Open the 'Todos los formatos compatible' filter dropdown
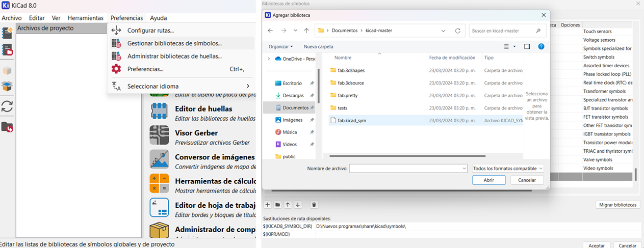This screenshot has width=644, height=248. (508, 168)
